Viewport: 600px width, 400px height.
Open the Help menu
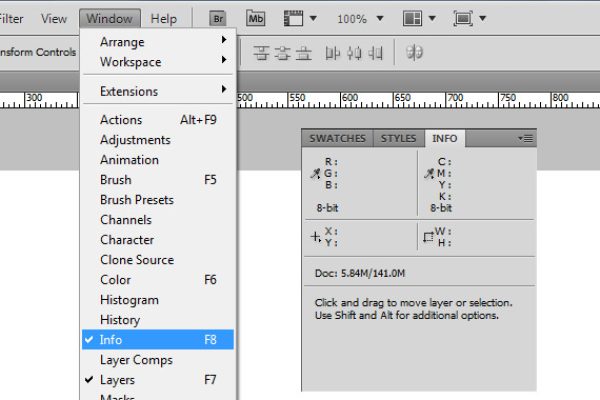(163, 19)
